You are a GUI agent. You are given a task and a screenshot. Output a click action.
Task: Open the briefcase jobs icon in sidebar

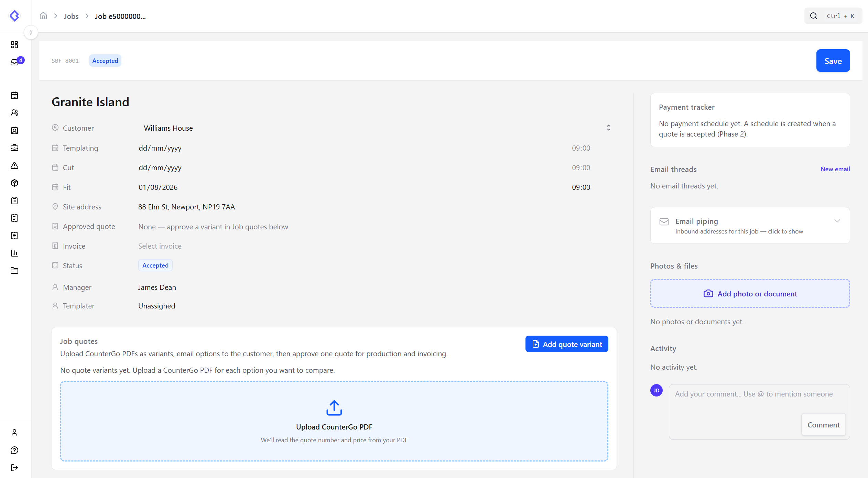click(14, 148)
